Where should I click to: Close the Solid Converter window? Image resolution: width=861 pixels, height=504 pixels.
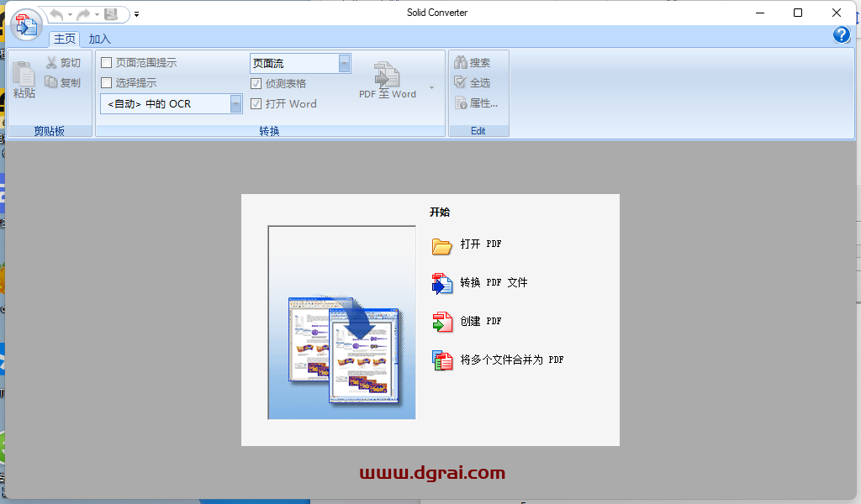pos(837,13)
